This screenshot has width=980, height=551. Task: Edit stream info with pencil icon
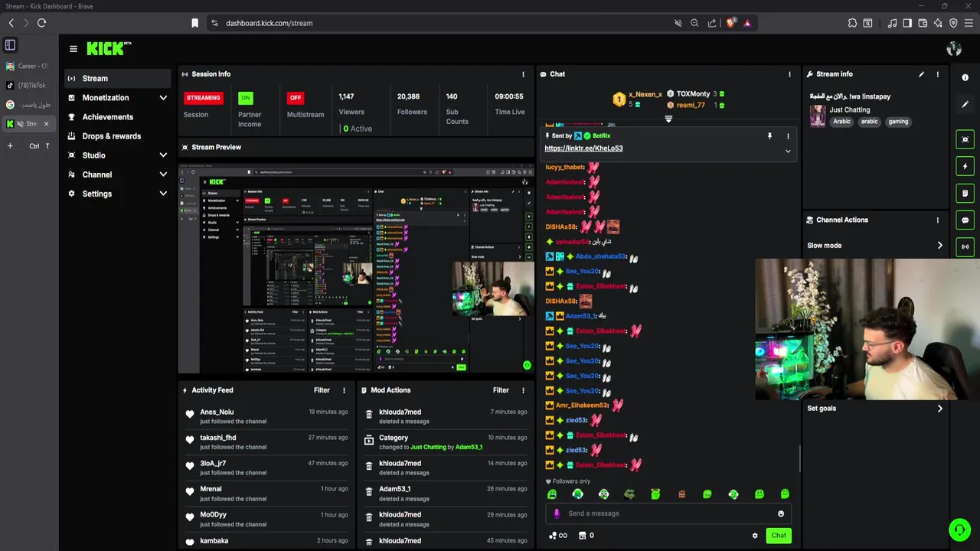pyautogui.click(x=921, y=74)
